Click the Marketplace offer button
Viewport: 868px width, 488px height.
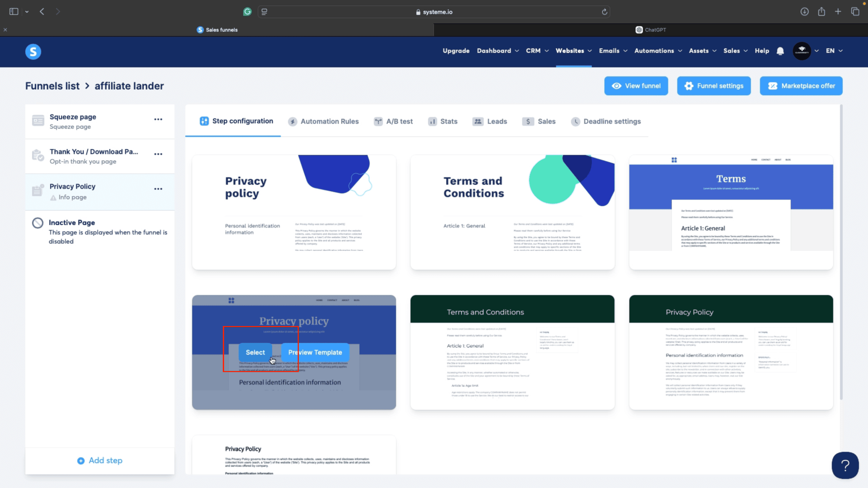tap(801, 86)
